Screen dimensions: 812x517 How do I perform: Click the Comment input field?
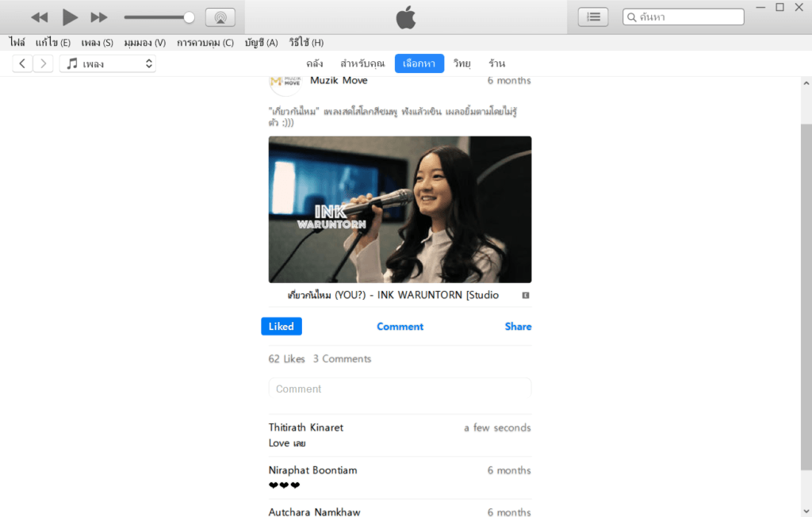click(400, 389)
